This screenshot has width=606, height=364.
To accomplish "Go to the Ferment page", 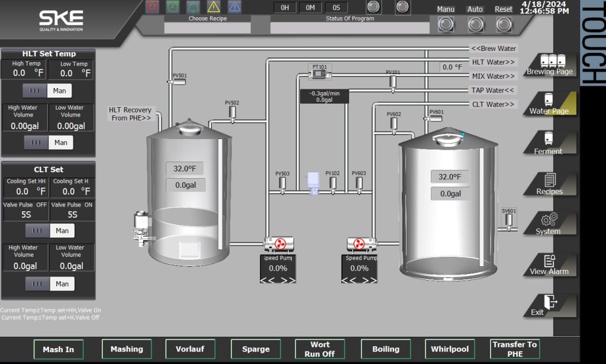I will click(549, 144).
